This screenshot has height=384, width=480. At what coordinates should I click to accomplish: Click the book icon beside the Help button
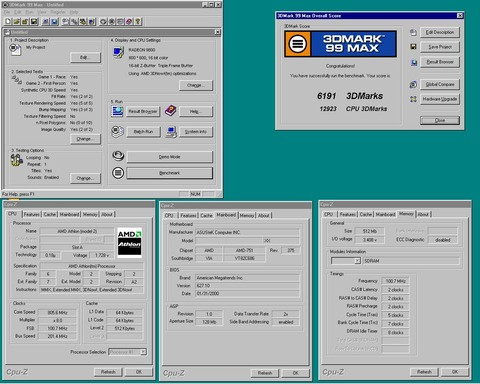point(170,111)
